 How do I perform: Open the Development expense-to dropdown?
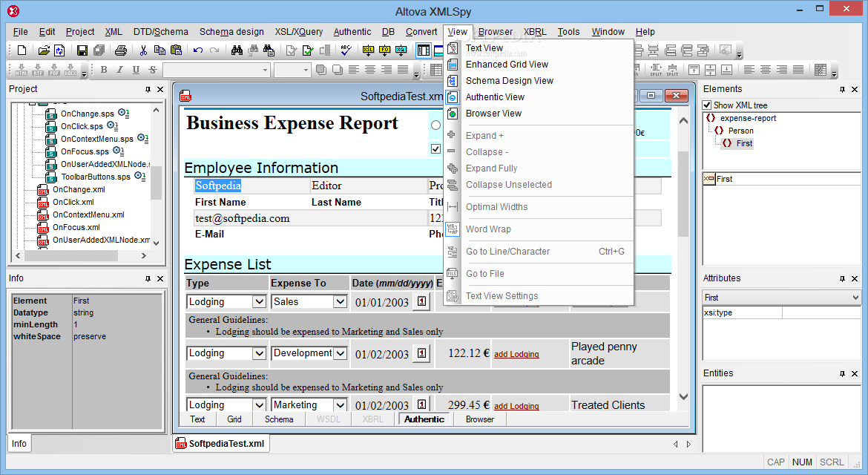340,353
